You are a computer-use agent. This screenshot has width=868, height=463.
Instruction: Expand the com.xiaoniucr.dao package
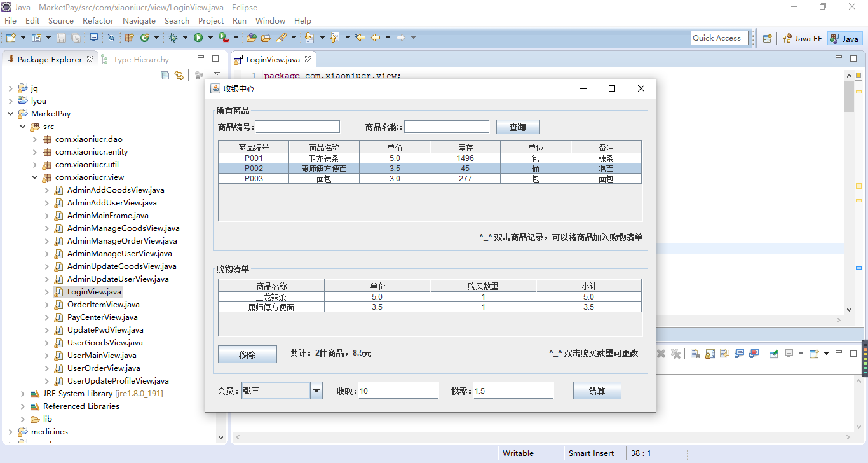(34, 139)
